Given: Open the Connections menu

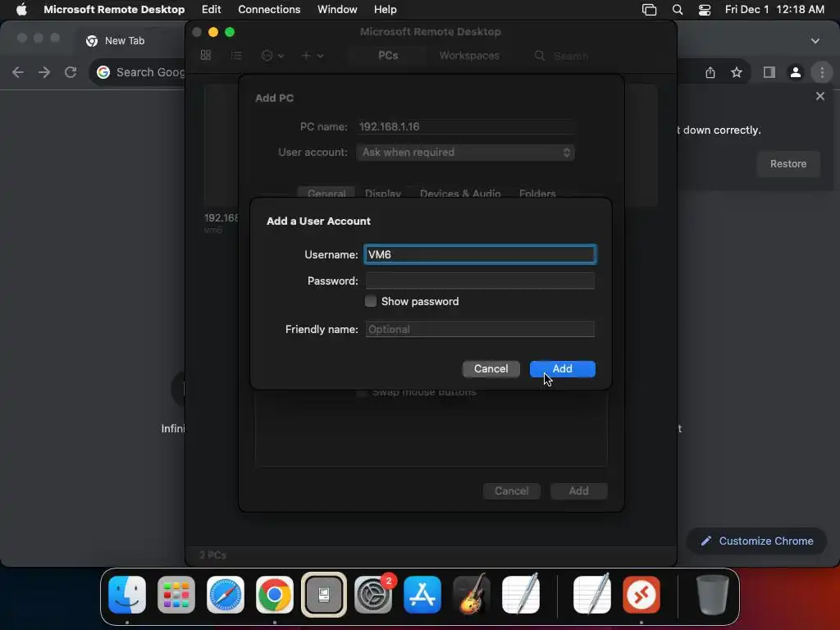Looking at the screenshot, I should 269,9.
